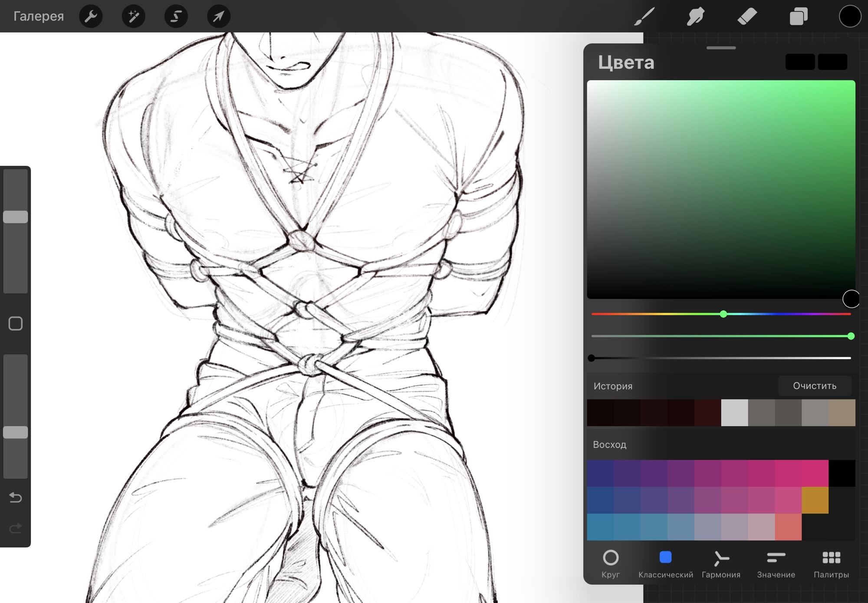The width and height of the screenshot is (868, 603).
Task: Open the Adjustments magic wand menu
Action: pyautogui.click(x=133, y=16)
